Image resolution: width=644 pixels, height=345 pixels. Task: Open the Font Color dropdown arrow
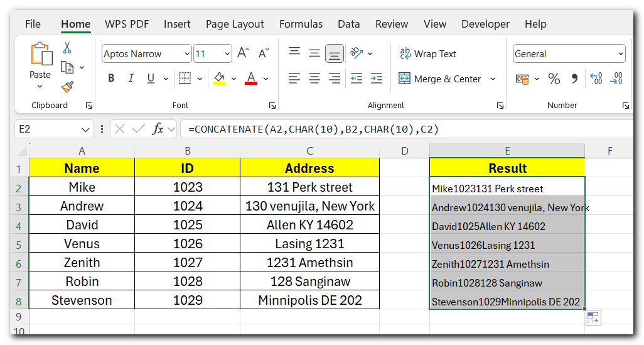[266, 79]
